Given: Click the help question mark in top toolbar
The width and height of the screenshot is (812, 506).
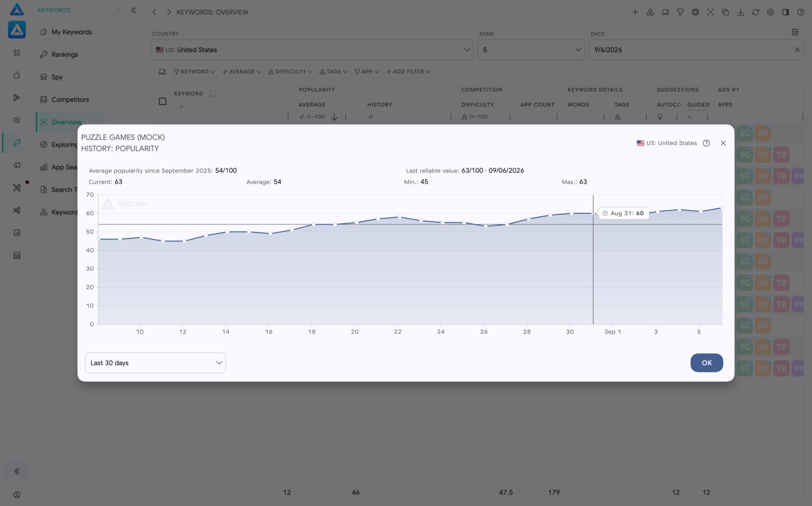Looking at the screenshot, I should click(x=800, y=12).
